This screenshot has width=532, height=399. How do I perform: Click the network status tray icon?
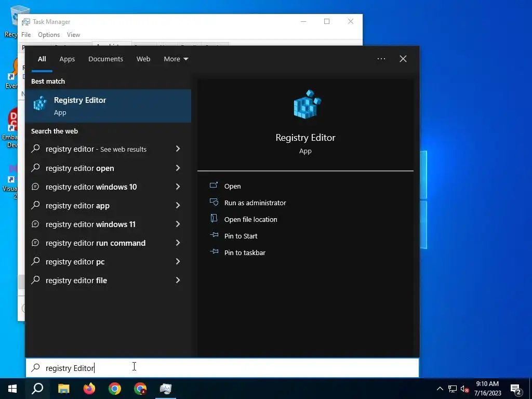click(x=453, y=389)
